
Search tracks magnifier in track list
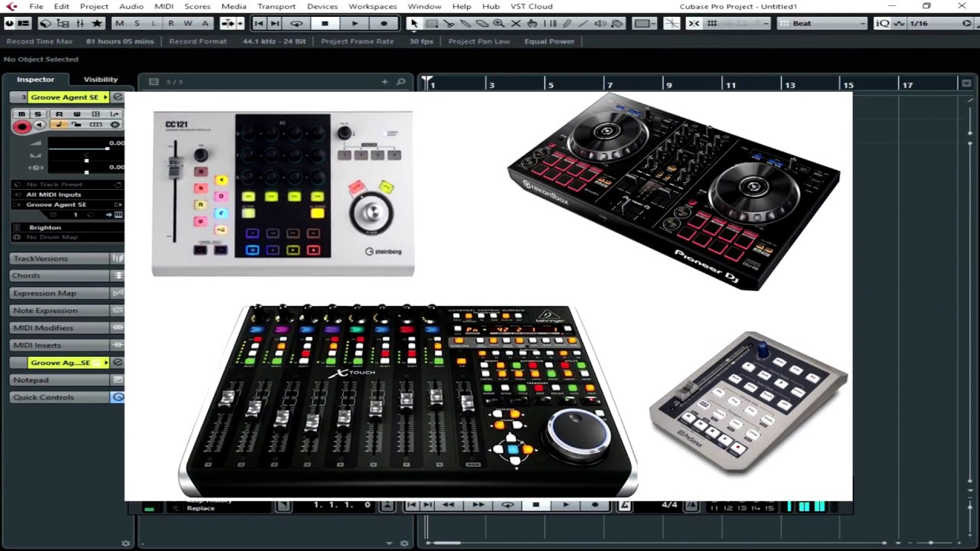(x=400, y=82)
